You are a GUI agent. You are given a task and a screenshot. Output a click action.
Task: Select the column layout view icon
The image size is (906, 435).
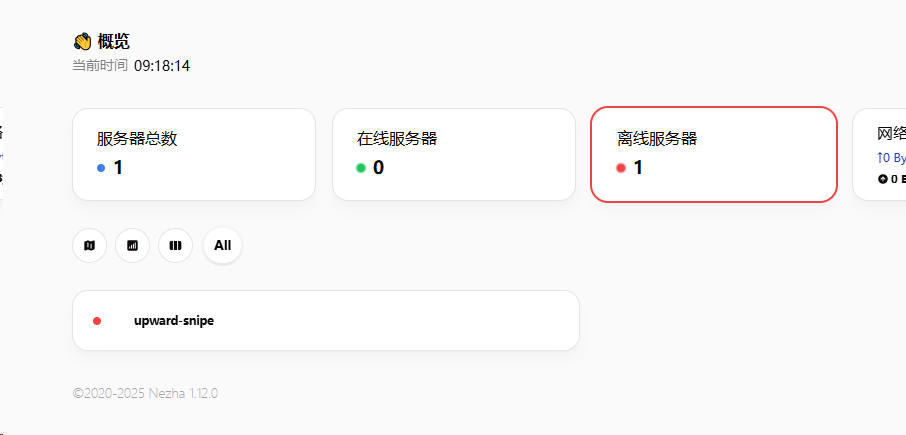point(176,246)
